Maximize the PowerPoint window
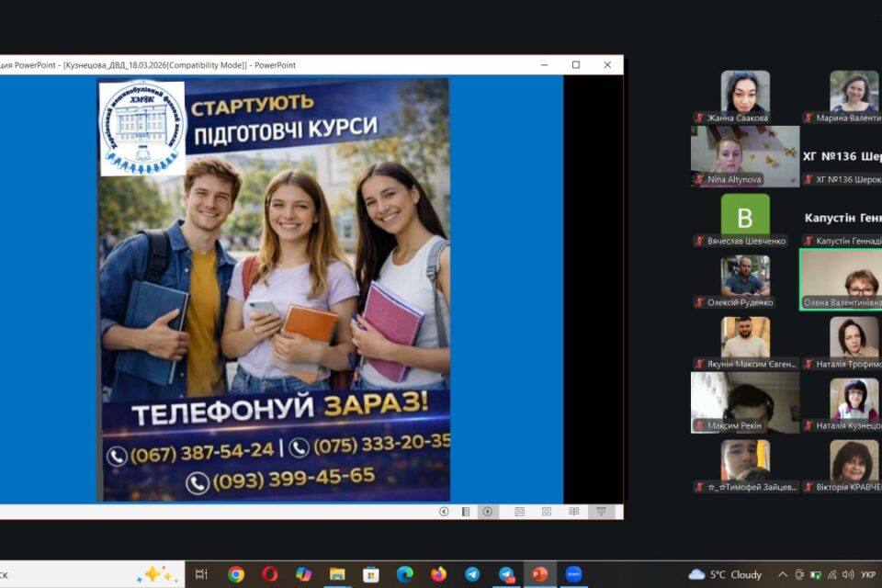 click(x=576, y=64)
